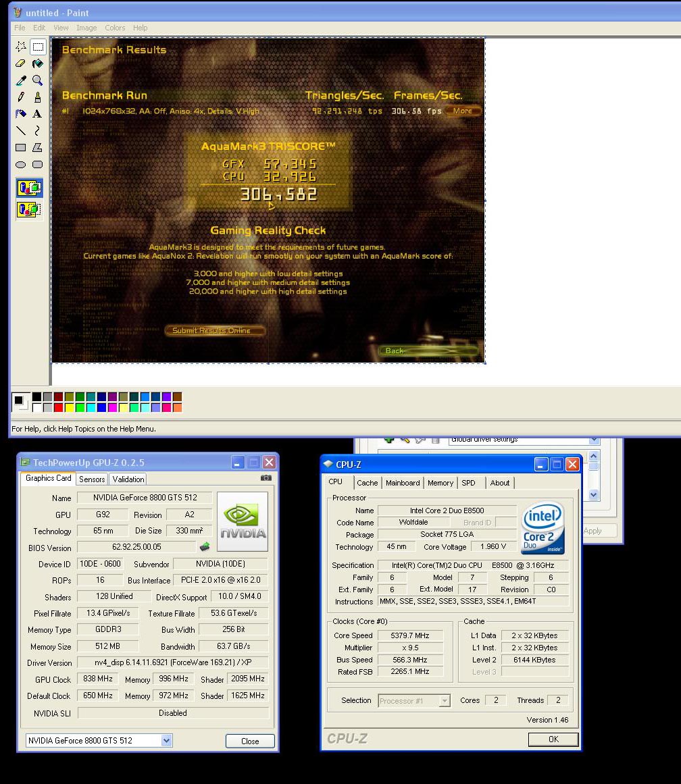Pick the white color swatch in palette
The image size is (681, 784).
point(37,407)
